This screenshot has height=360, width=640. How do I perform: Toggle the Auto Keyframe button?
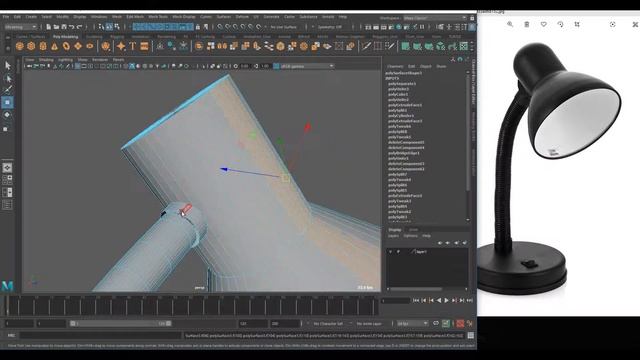(x=460, y=324)
